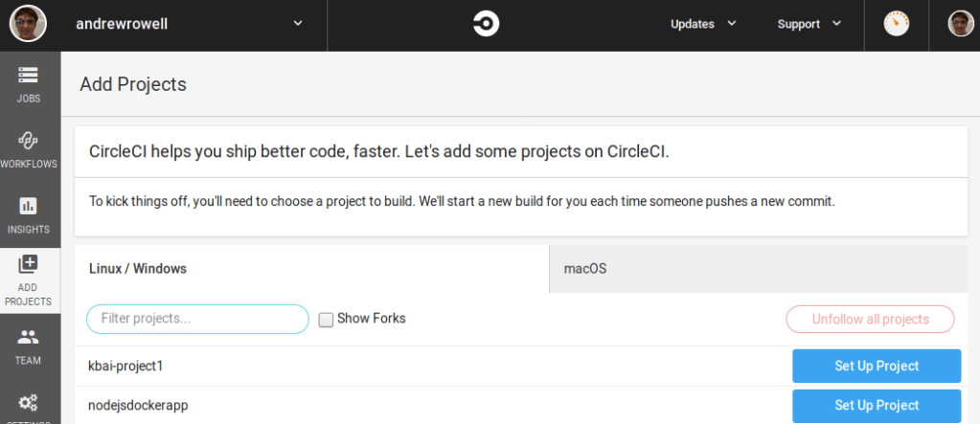Click the CircleCI logo in header
Image resolution: width=980 pixels, height=424 pixels.
click(x=486, y=24)
